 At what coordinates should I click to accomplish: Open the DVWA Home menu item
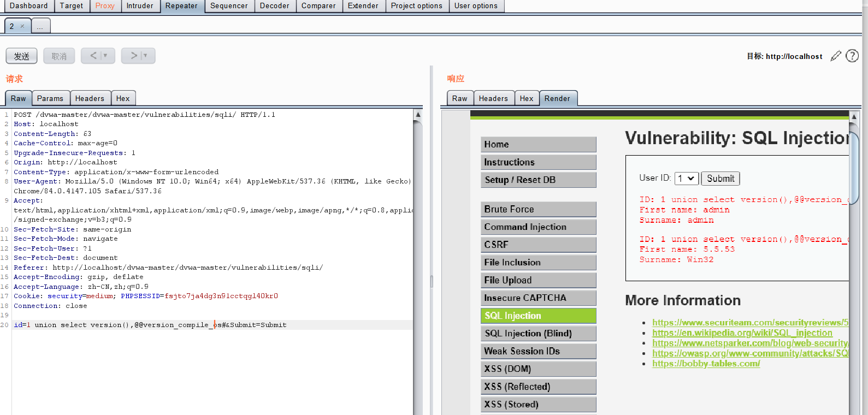pyautogui.click(x=539, y=144)
